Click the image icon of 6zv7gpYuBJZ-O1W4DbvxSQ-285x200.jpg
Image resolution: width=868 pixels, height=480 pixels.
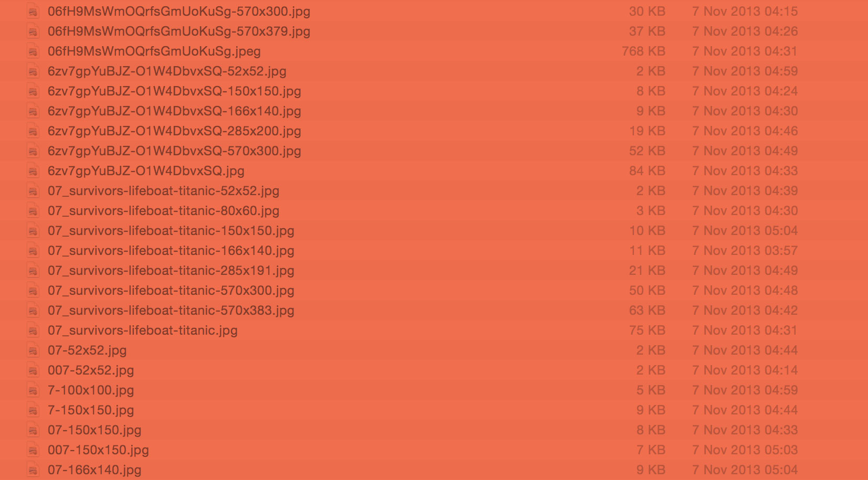click(x=33, y=131)
